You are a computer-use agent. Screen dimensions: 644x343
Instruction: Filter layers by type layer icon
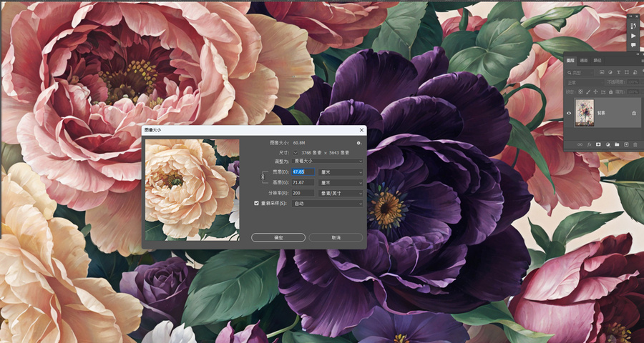pyautogui.click(x=618, y=72)
